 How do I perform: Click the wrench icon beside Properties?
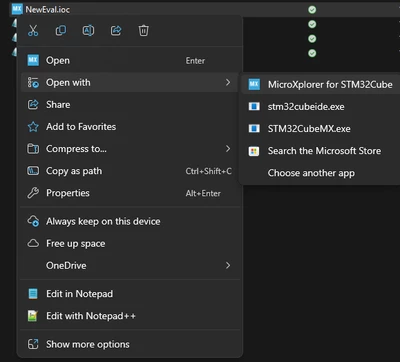click(33, 193)
